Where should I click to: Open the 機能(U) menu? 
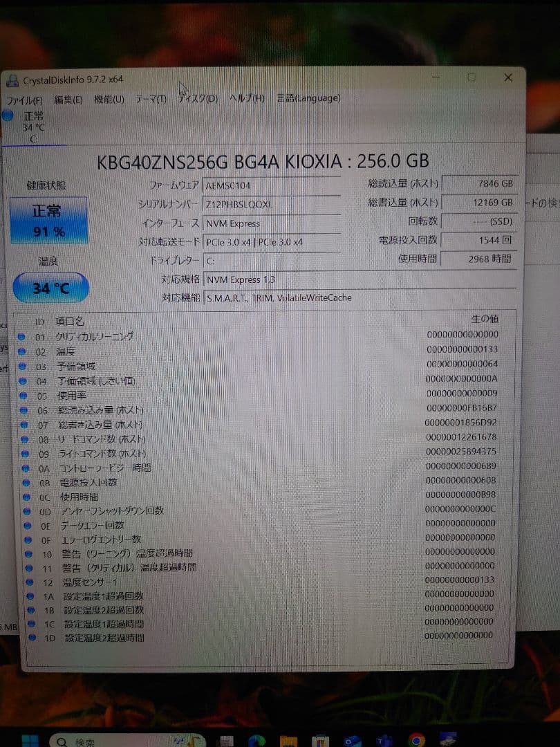click(109, 100)
